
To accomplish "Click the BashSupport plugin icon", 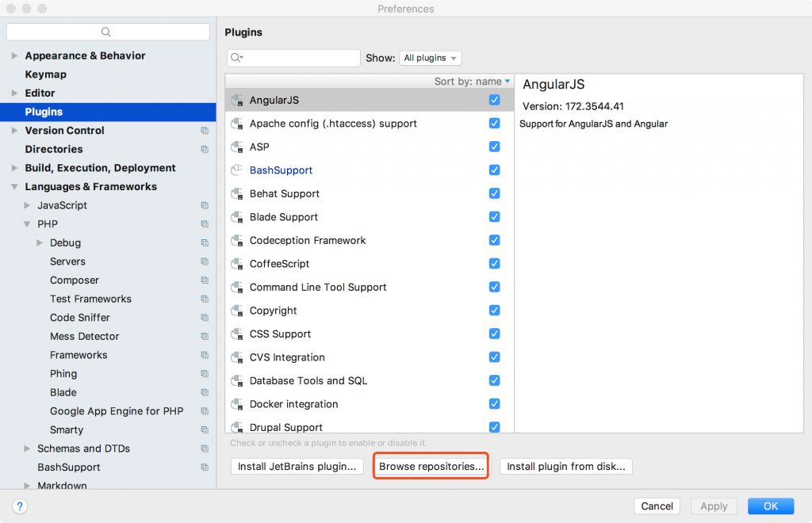I will pos(237,170).
